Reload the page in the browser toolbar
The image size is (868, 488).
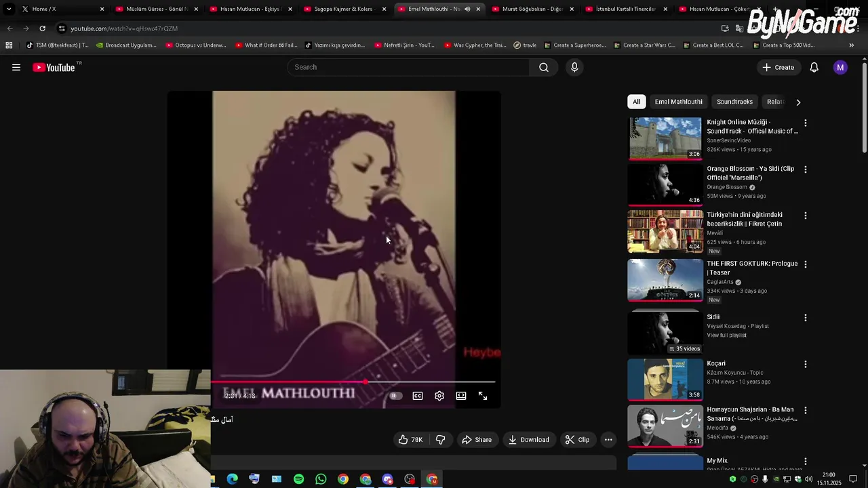[x=42, y=28]
